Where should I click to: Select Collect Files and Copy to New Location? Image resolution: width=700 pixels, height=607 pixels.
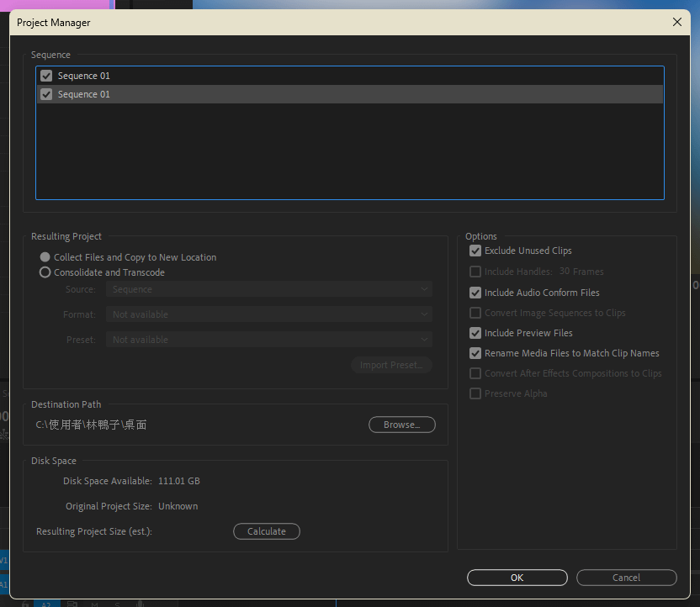(x=45, y=257)
